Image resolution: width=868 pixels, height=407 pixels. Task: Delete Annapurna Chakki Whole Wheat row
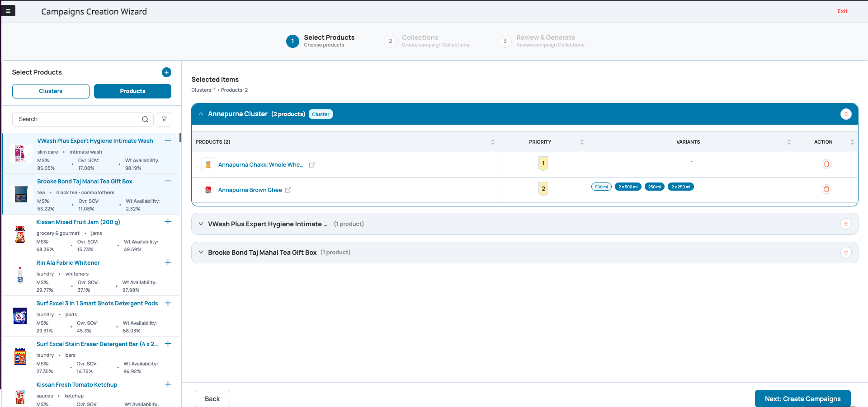click(826, 164)
